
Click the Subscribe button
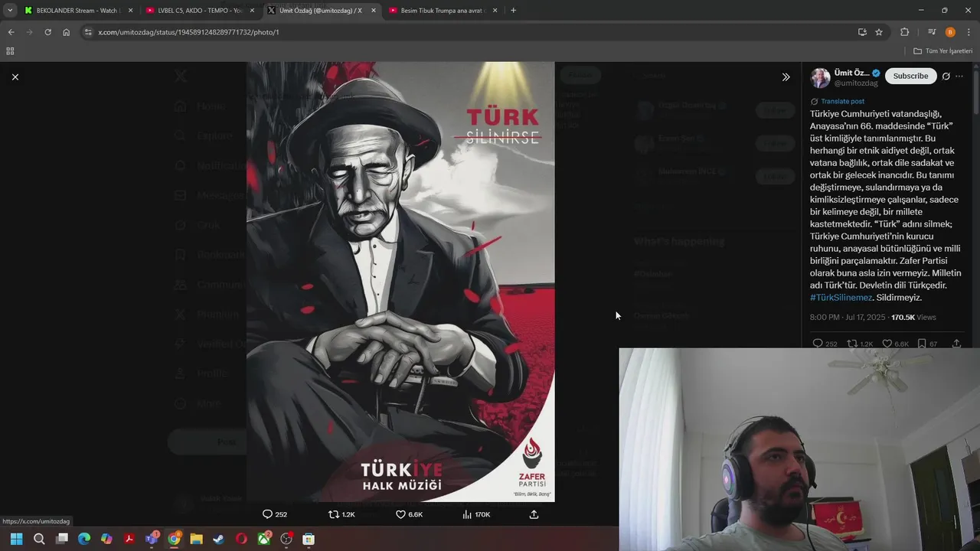coord(910,76)
